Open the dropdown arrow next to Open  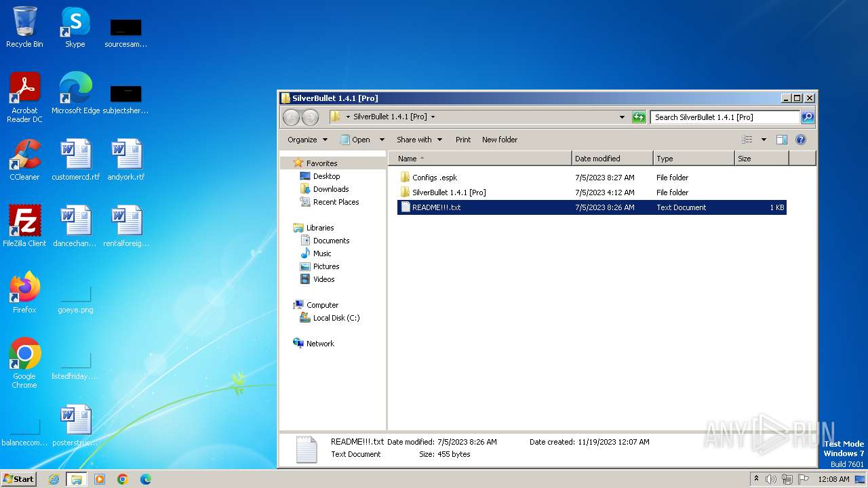pos(382,140)
